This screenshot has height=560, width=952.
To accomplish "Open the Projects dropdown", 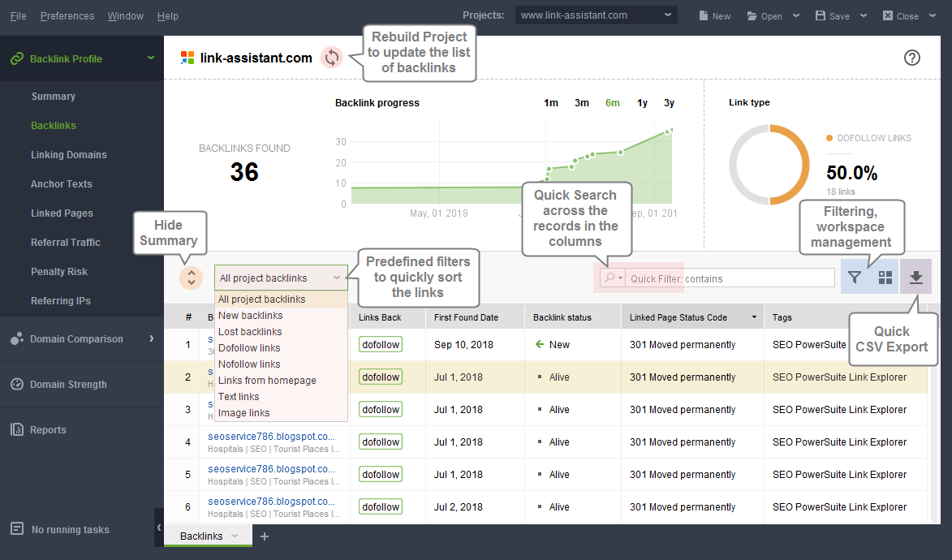I will click(x=597, y=15).
